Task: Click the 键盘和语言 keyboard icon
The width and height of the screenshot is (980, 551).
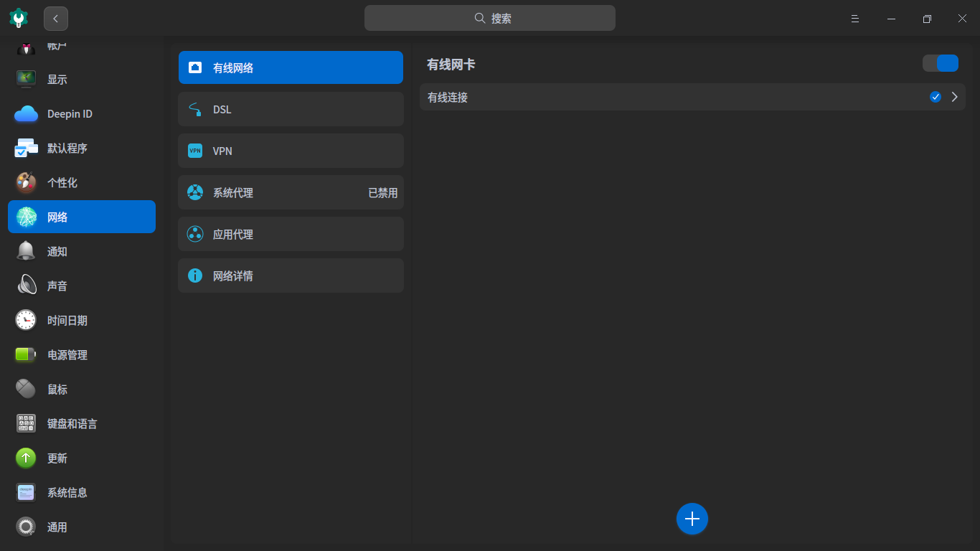Action: (x=27, y=423)
